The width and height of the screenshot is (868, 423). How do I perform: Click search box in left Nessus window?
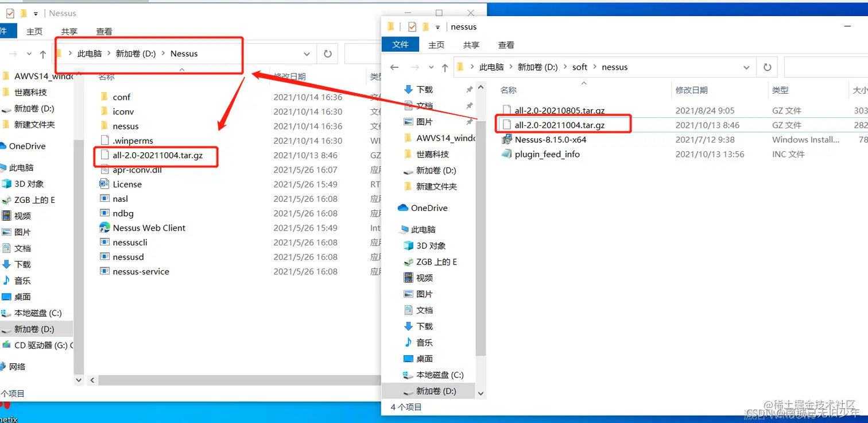click(x=363, y=53)
